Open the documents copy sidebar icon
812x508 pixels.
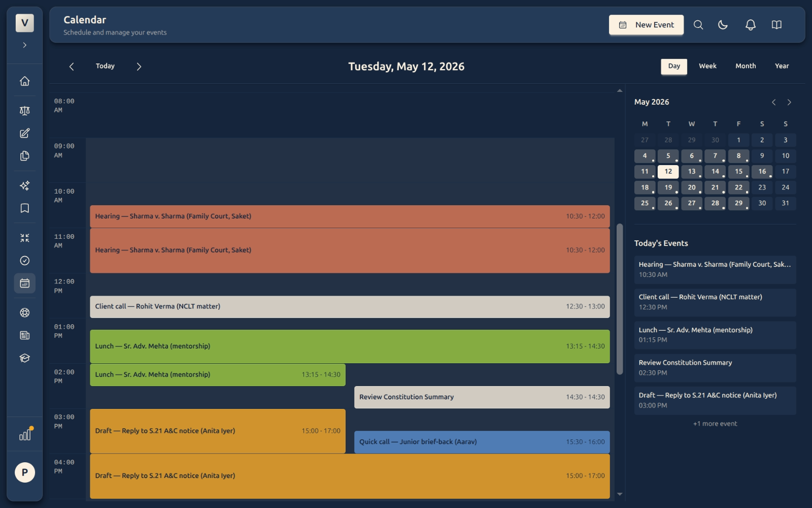pos(24,156)
